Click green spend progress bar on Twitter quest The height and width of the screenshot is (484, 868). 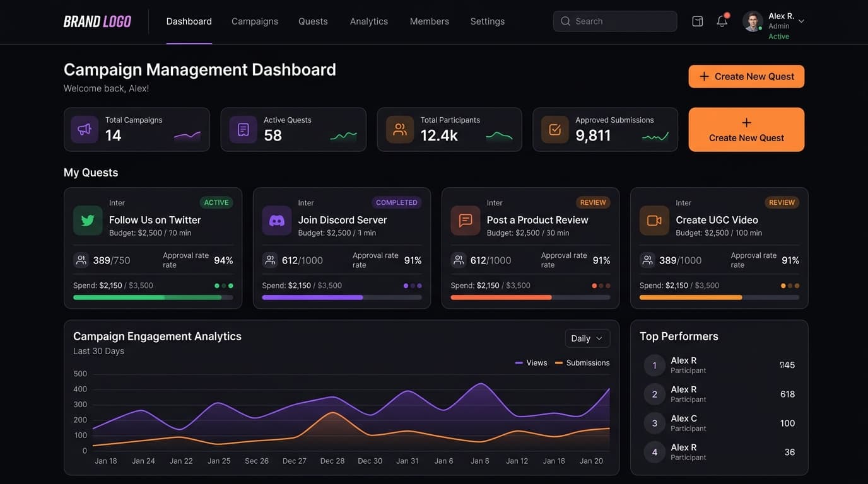[153, 297]
